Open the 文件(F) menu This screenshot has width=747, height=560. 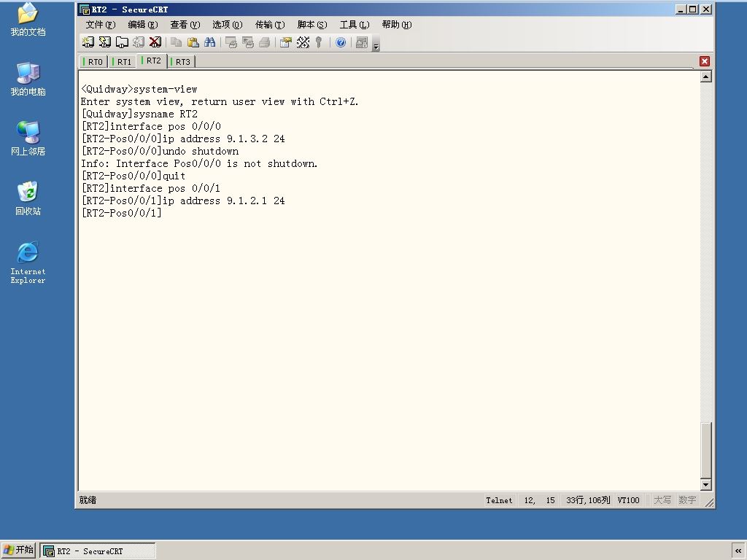[x=101, y=25]
